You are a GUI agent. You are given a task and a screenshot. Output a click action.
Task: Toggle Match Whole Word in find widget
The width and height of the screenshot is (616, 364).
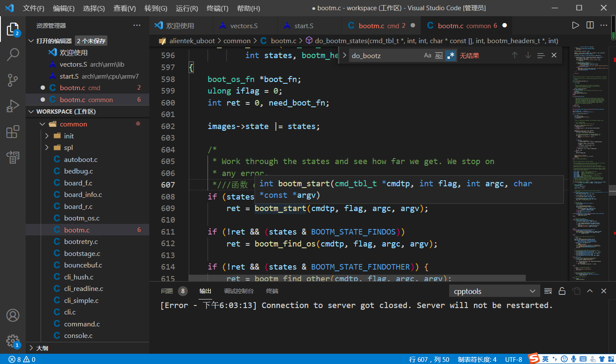[439, 56]
